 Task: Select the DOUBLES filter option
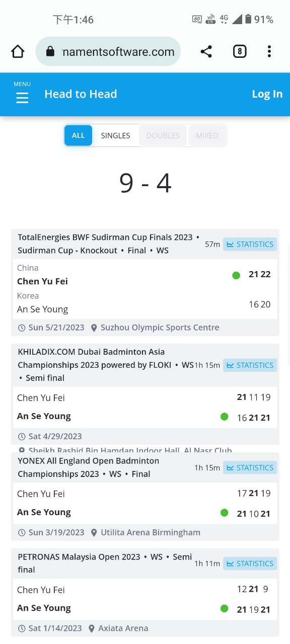[x=163, y=135]
